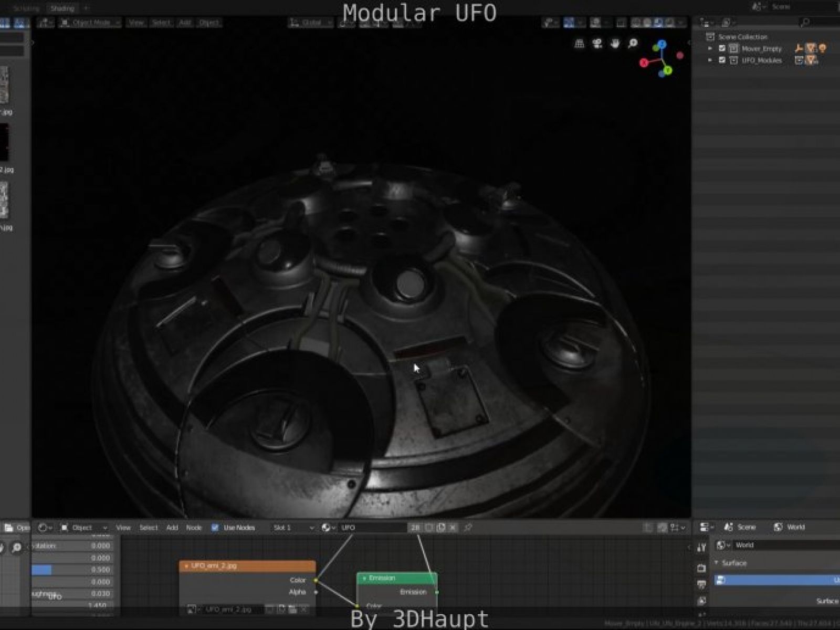
Task: Toggle fake user shield for UFO material
Action: coord(429,528)
